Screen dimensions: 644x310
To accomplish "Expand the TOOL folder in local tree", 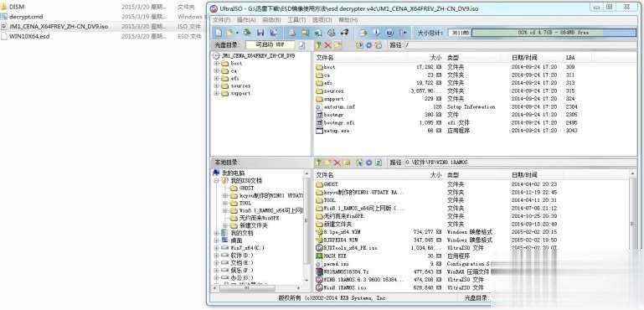I will (224, 203).
